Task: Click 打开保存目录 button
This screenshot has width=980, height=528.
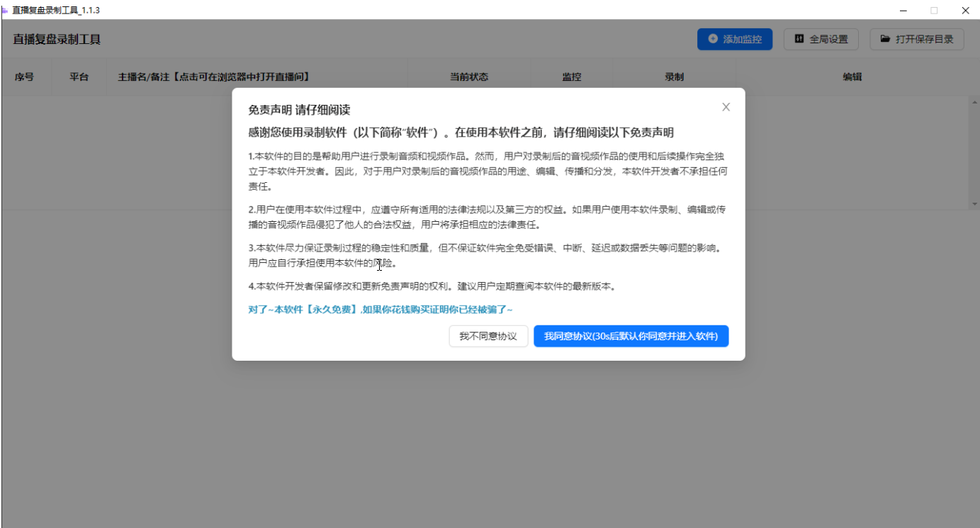Action: pyautogui.click(x=917, y=39)
